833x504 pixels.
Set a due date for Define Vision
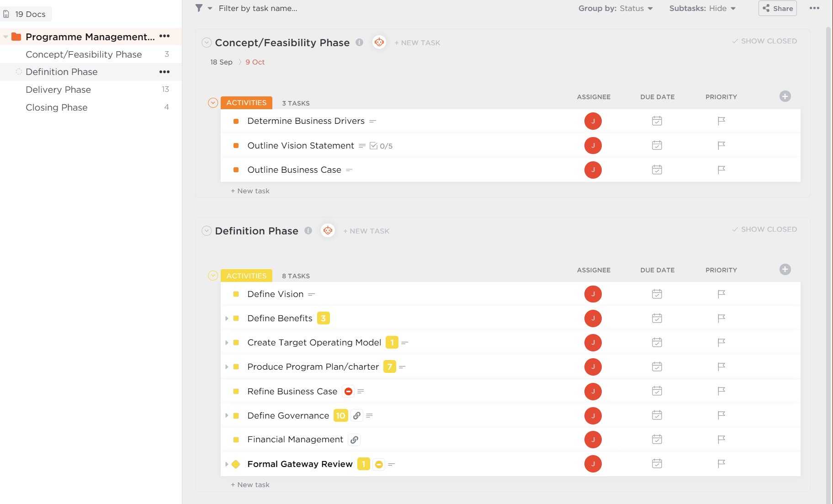[657, 294]
